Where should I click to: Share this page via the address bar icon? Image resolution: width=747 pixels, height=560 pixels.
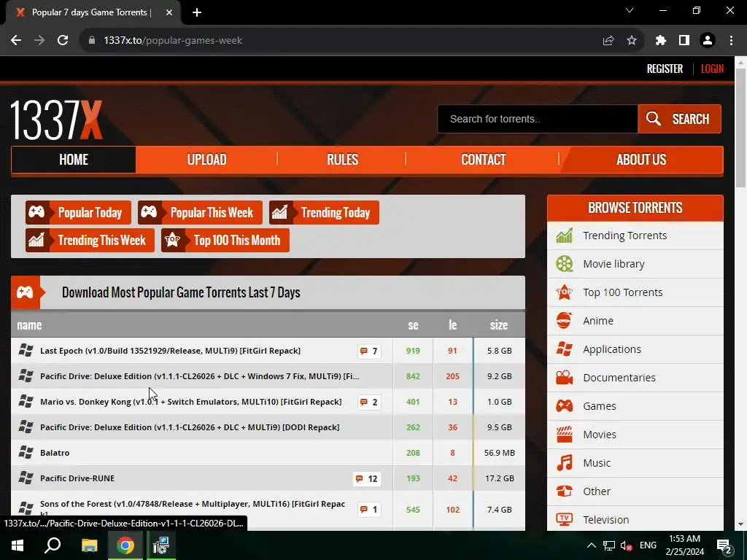(x=608, y=41)
